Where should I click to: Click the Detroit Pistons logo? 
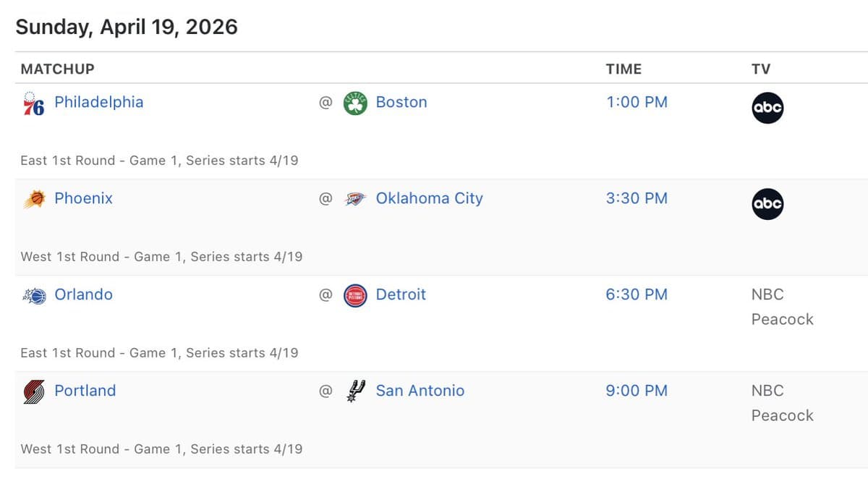354,295
